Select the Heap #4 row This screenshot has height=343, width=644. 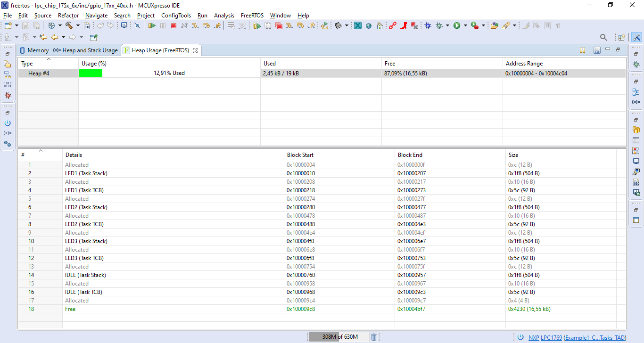click(x=322, y=73)
